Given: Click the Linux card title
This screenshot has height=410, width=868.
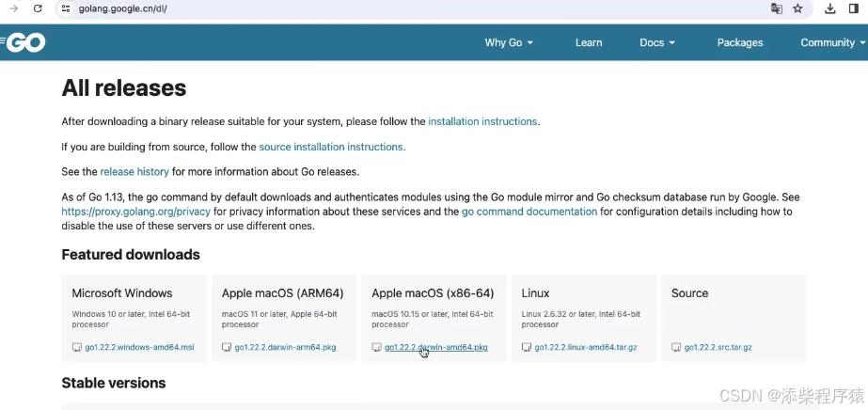Looking at the screenshot, I should point(535,293).
